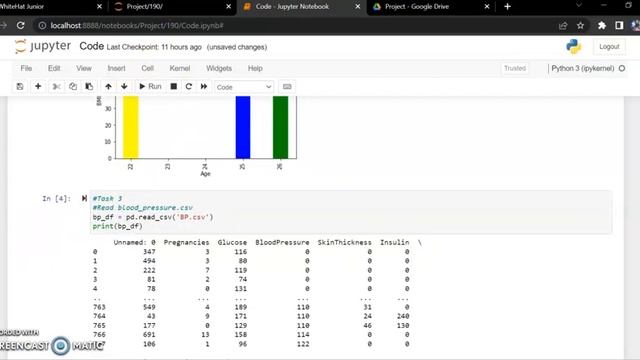Click inside the In [4] code cell
Viewport: 640px width, 360px height.
[x=351, y=212]
